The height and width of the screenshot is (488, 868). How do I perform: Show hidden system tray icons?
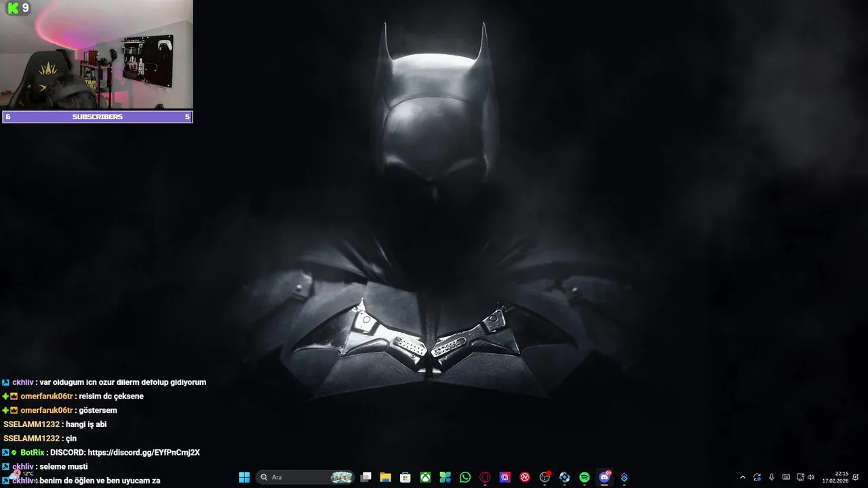[743, 477]
